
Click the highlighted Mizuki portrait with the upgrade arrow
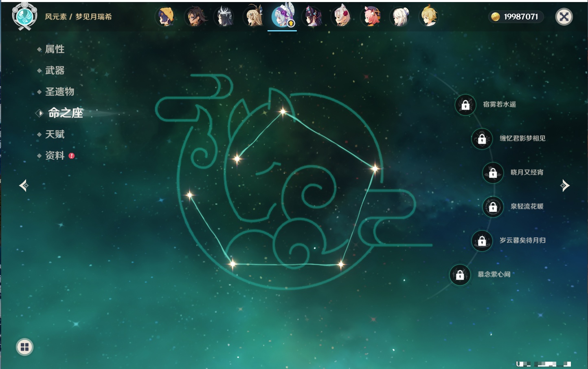point(283,17)
